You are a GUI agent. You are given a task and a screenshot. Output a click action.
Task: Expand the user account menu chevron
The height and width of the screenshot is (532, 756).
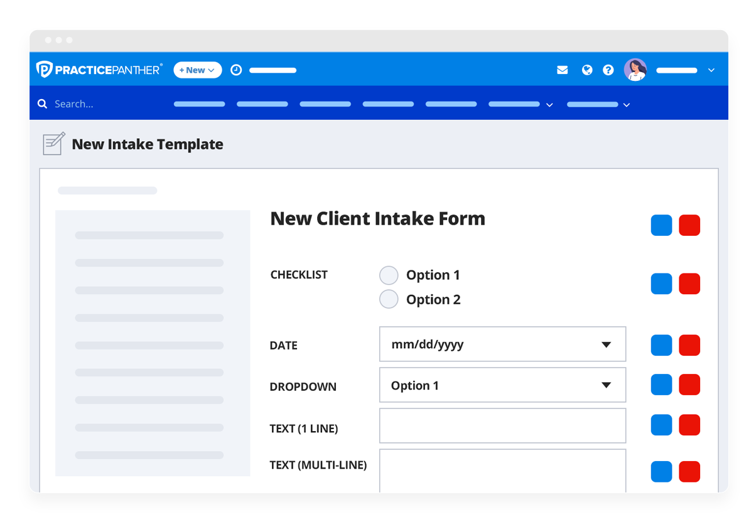coord(711,70)
